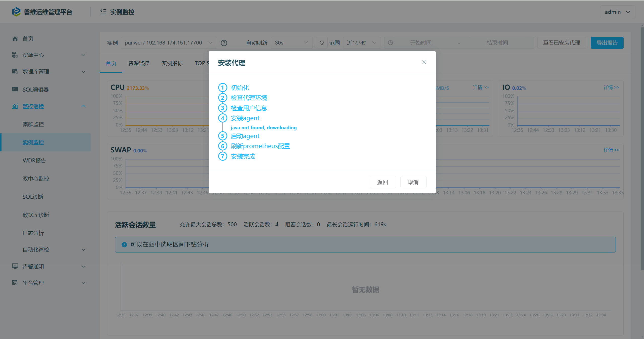Click step 4 安装agent circle indicator
Viewport: 644px width, 339px height.
222,118
